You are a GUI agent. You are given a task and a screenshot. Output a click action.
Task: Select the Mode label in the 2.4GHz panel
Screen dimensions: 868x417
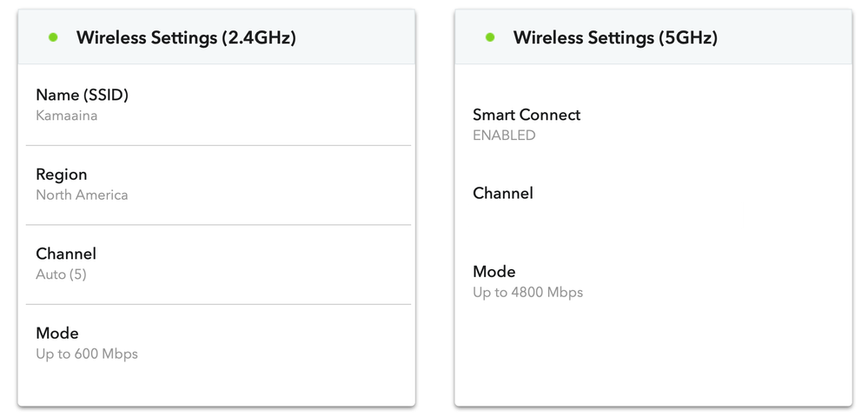point(57,333)
